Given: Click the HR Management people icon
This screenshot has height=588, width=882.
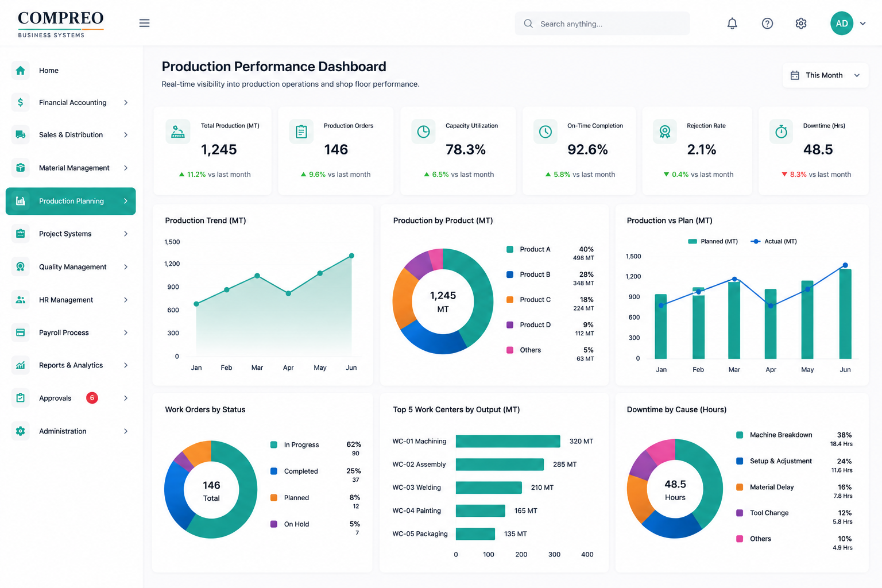Looking at the screenshot, I should tap(21, 300).
